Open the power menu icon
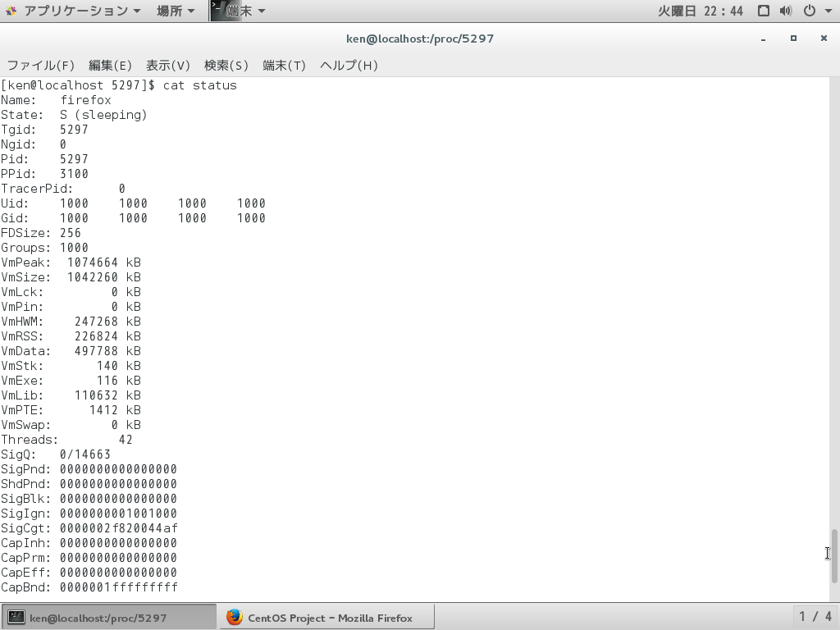 coord(809,11)
